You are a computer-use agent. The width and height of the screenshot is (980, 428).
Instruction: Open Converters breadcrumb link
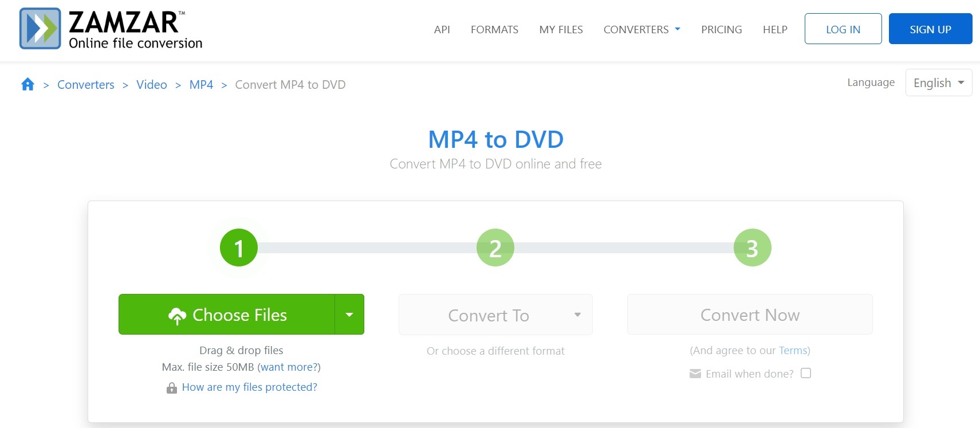pos(86,85)
